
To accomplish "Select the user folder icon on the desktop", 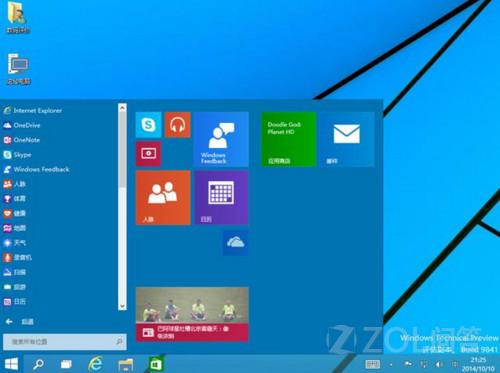I will pos(18,18).
